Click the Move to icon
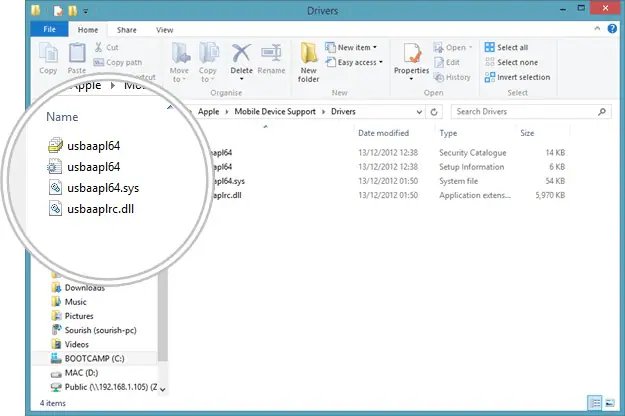Screen dimensions: 625x416 pos(180,53)
